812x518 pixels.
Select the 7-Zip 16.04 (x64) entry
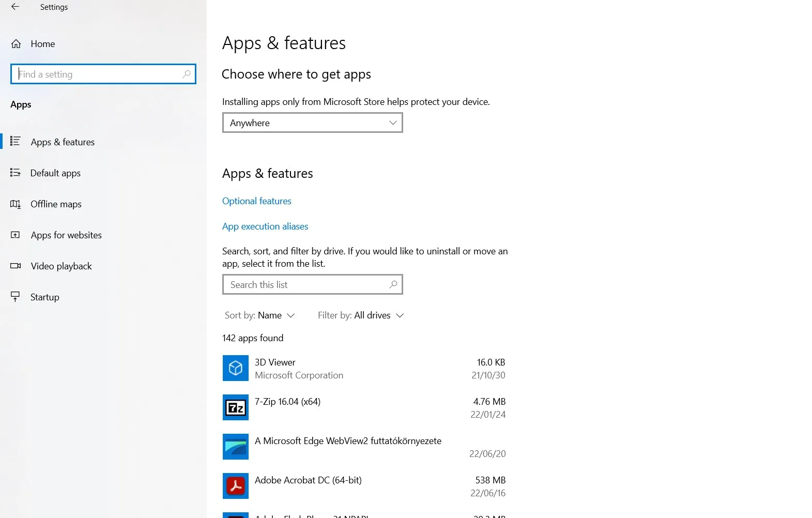[x=364, y=407]
